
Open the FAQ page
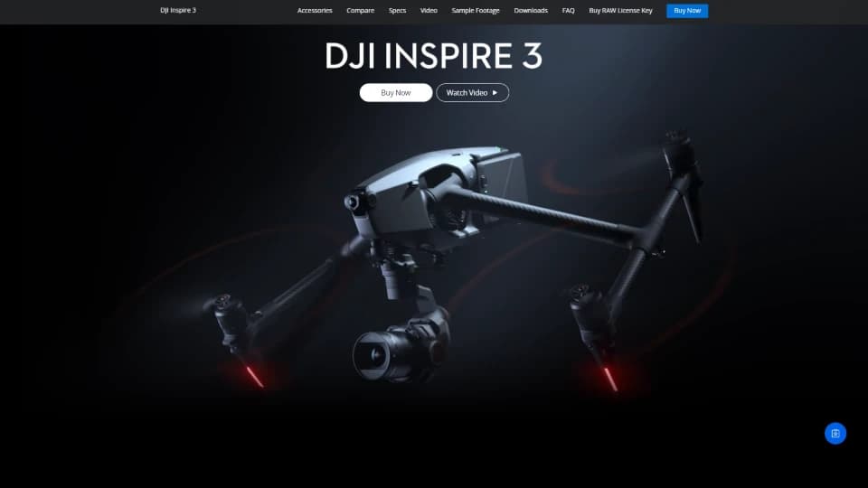568,11
